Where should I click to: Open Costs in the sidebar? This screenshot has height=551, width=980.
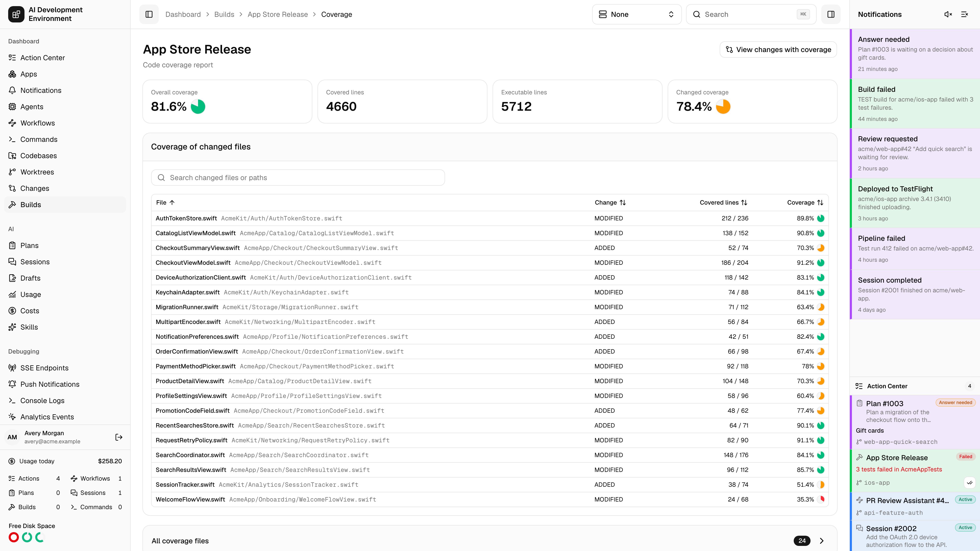pos(65,311)
